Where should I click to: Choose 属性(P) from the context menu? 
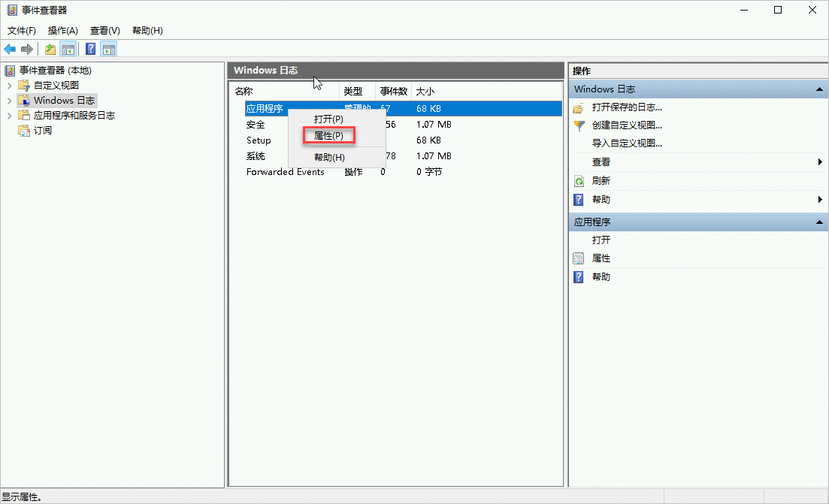[328, 136]
